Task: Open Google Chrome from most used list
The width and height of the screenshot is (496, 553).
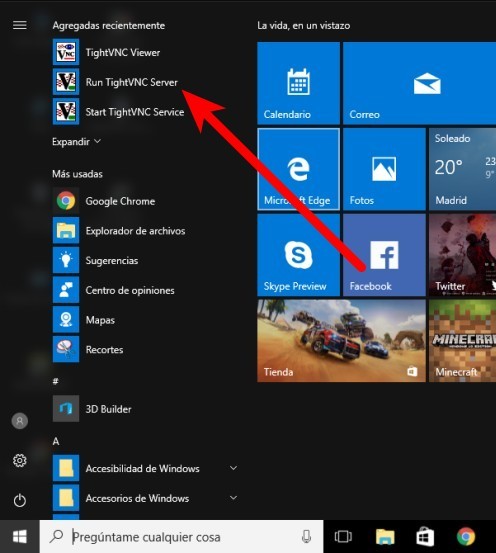Action: [x=145, y=201]
